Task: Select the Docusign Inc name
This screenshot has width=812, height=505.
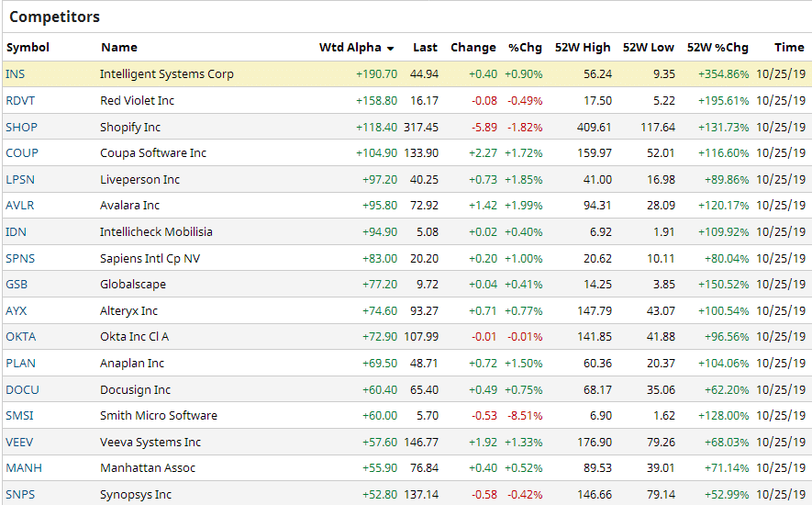Action: tap(135, 390)
